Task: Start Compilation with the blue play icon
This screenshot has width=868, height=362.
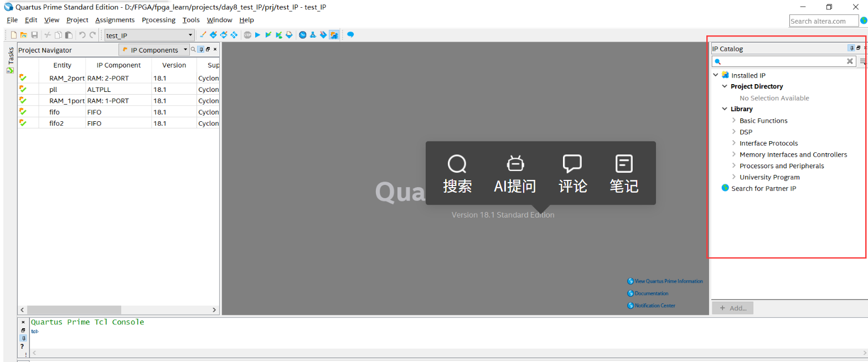Action: tap(257, 35)
